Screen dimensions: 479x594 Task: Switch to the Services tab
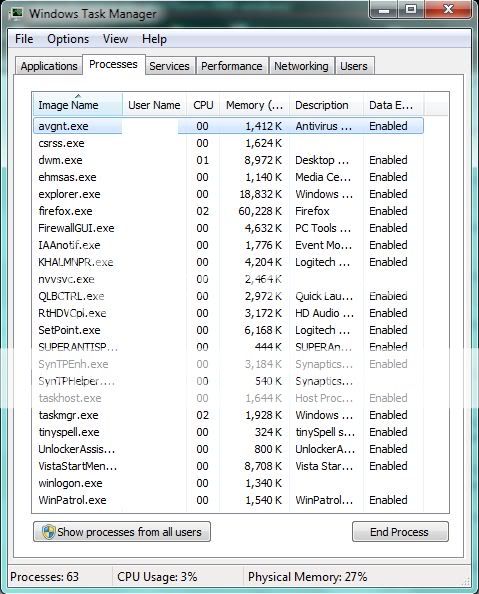[x=169, y=66]
